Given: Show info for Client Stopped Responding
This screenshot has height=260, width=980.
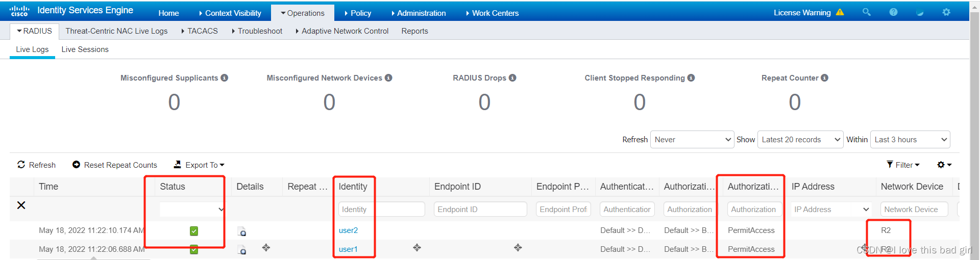Looking at the screenshot, I should [691, 77].
